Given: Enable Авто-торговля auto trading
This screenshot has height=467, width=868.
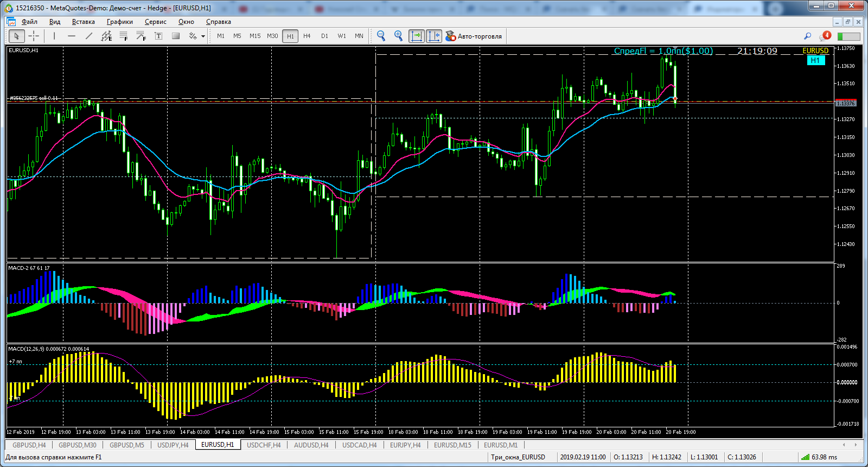Looking at the screenshot, I should tap(474, 36).
